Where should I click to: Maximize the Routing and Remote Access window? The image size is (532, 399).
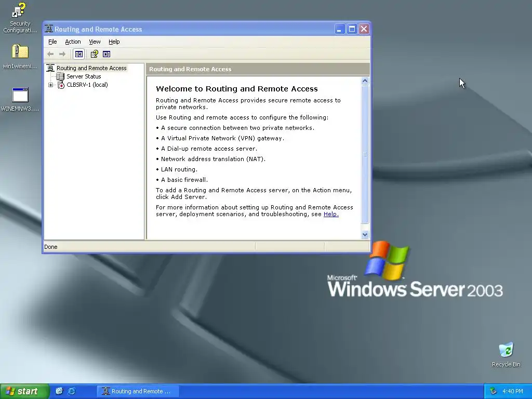pyautogui.click(x=352, y=29)
